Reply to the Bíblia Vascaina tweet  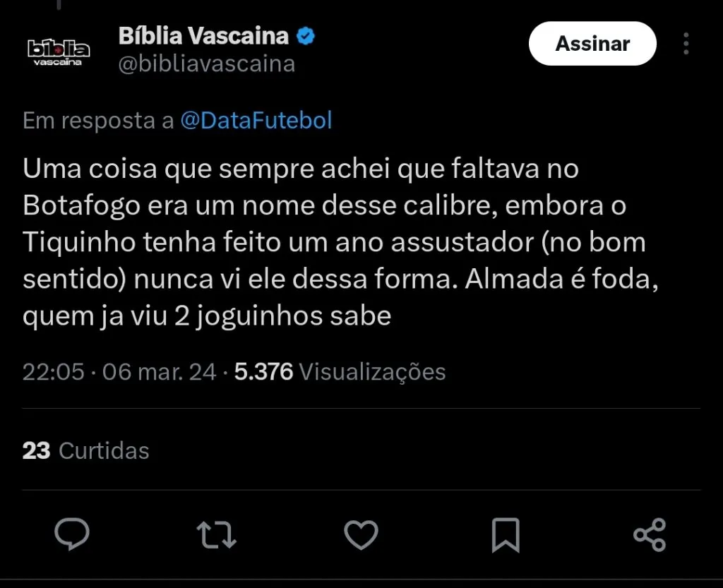click(x=72, y=534)
